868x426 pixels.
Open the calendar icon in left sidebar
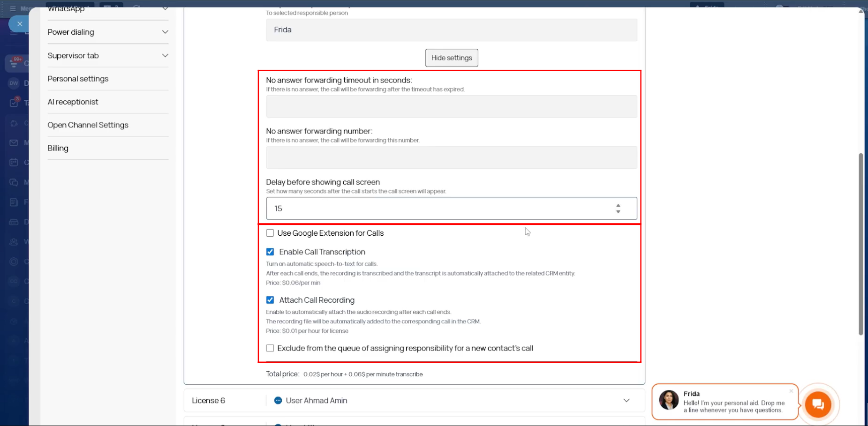click(14, 162)
